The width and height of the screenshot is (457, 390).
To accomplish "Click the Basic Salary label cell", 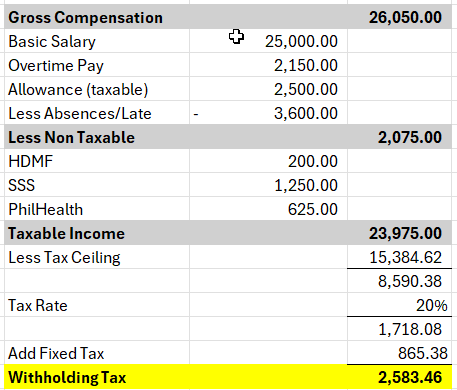I will click(97, 41).
